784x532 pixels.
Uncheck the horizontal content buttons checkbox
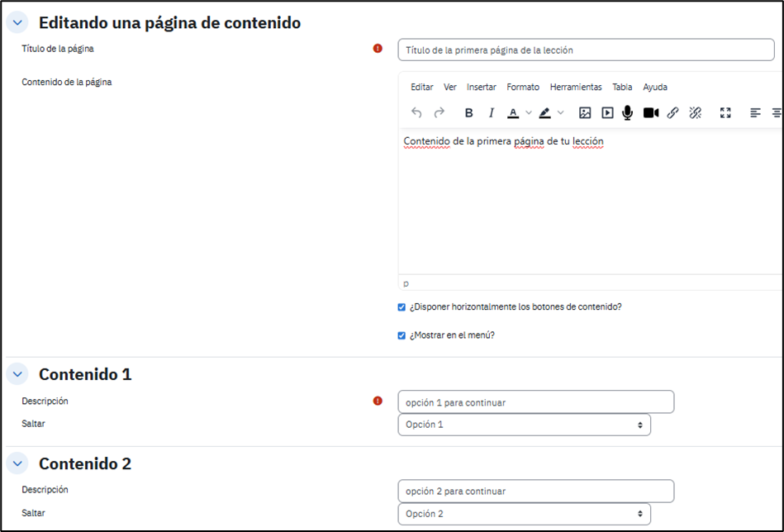tap(402, 307)
